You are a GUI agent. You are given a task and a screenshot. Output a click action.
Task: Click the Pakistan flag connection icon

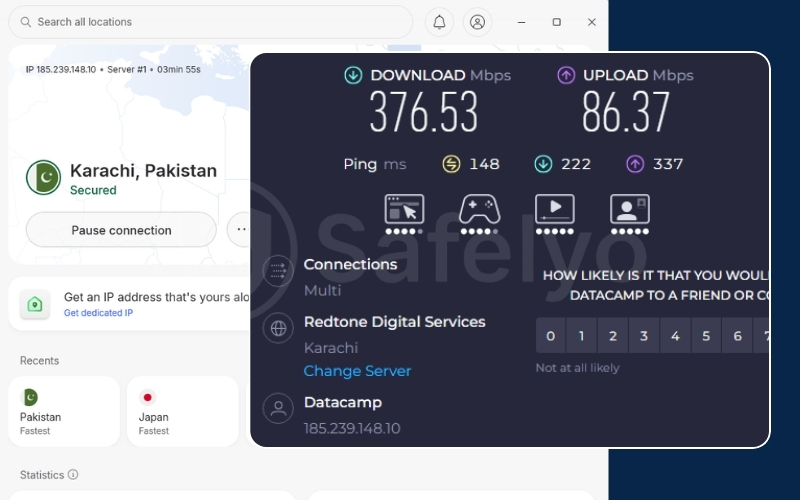[43, 178]
